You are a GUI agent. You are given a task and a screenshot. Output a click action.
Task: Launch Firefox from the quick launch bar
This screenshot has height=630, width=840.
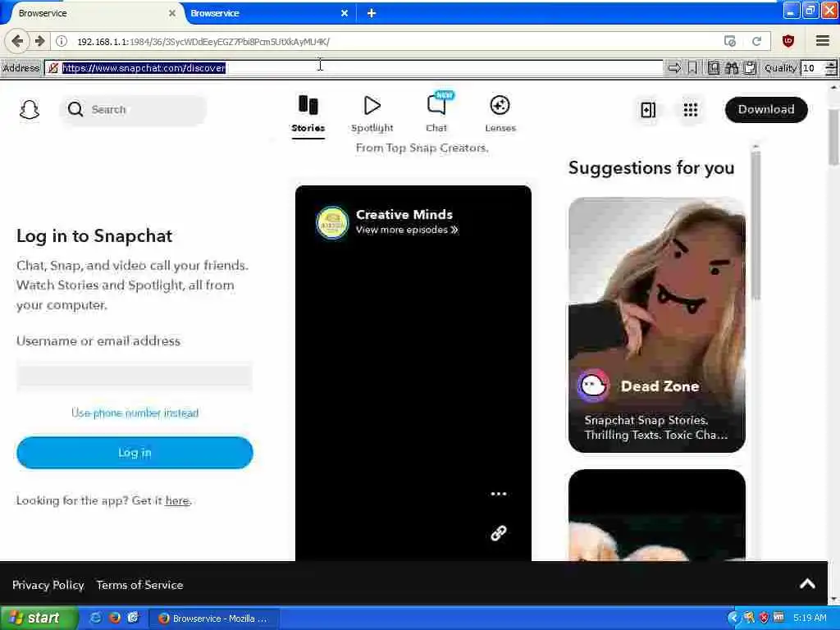point(115,619)
